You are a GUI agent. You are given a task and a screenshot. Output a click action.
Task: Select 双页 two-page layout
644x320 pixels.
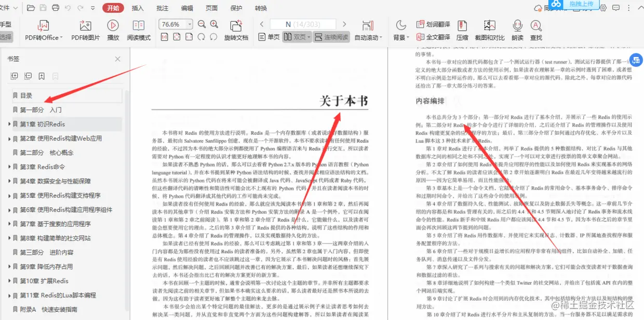coord(297,37)
